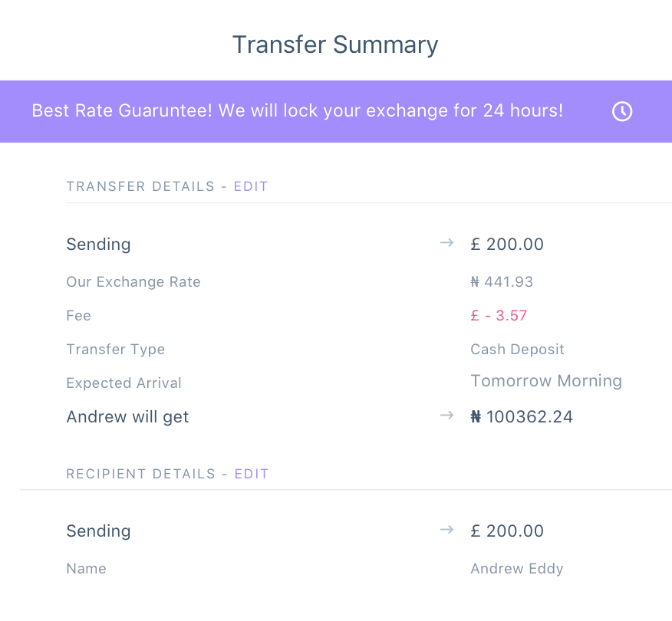
Task: Click the Best Rate Guarantee banner text
Action: pos(298,110)
